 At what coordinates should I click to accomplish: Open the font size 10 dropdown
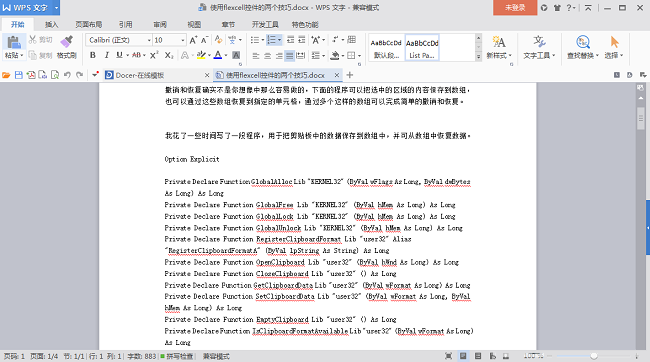click(182, 40)
